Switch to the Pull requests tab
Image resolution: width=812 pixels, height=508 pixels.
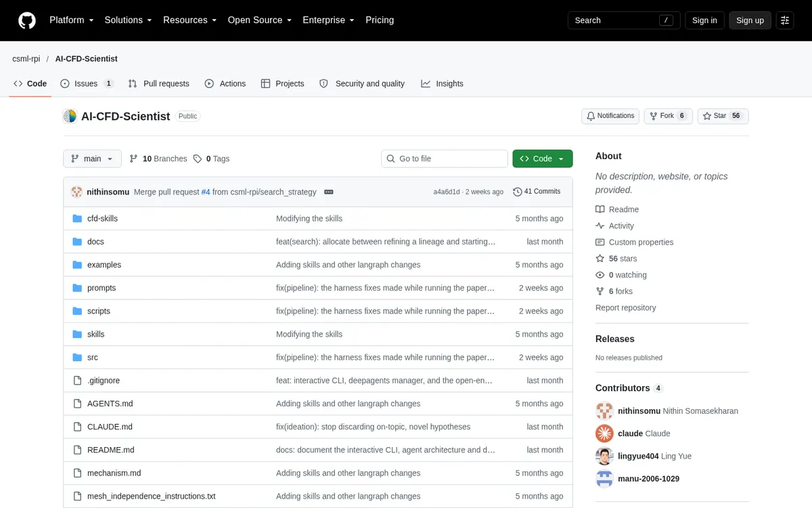[159, 83]
